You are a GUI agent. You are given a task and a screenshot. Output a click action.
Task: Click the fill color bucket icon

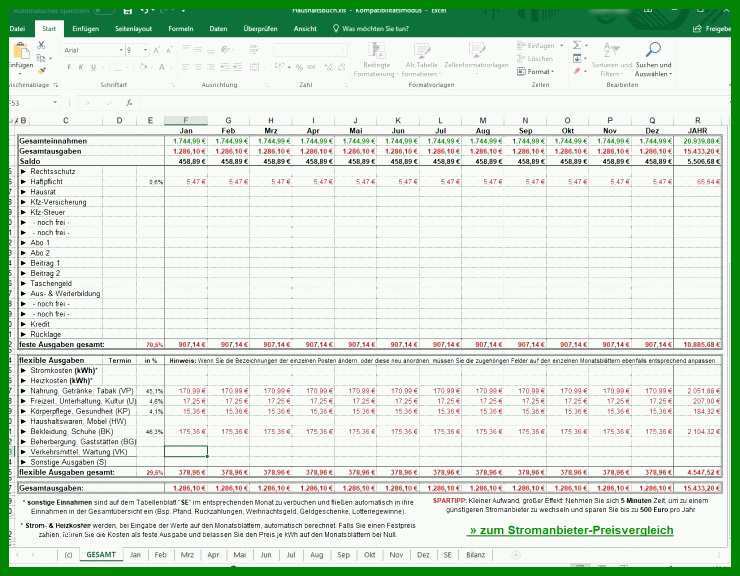click(143, 68)
